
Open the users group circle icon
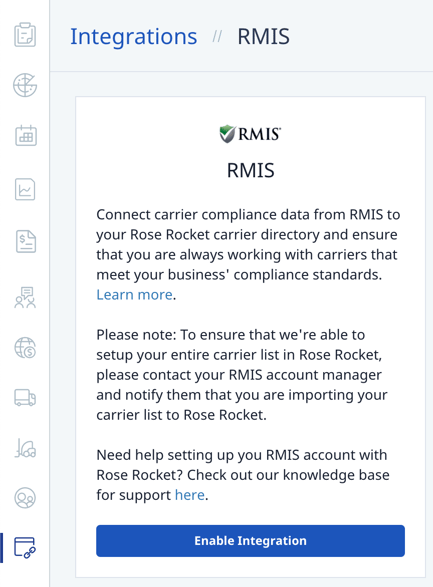pyautogui.click(x=25, y=498)
